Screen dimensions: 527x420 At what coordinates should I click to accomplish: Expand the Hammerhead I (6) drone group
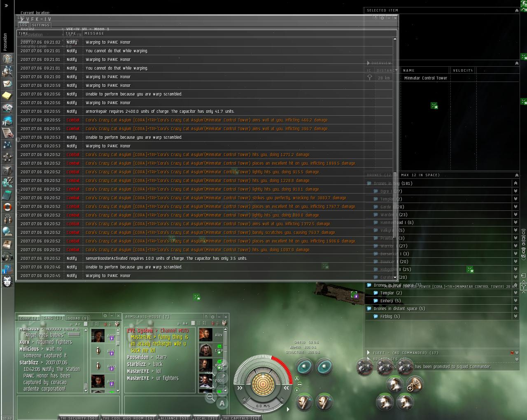515,222
